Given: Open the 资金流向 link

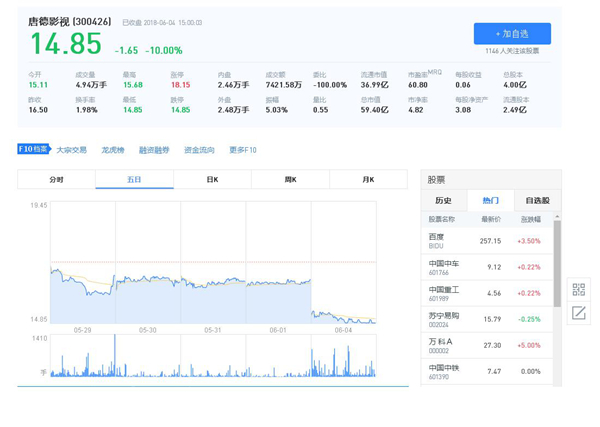Looking at the screenshot, I should pos(198,150).
